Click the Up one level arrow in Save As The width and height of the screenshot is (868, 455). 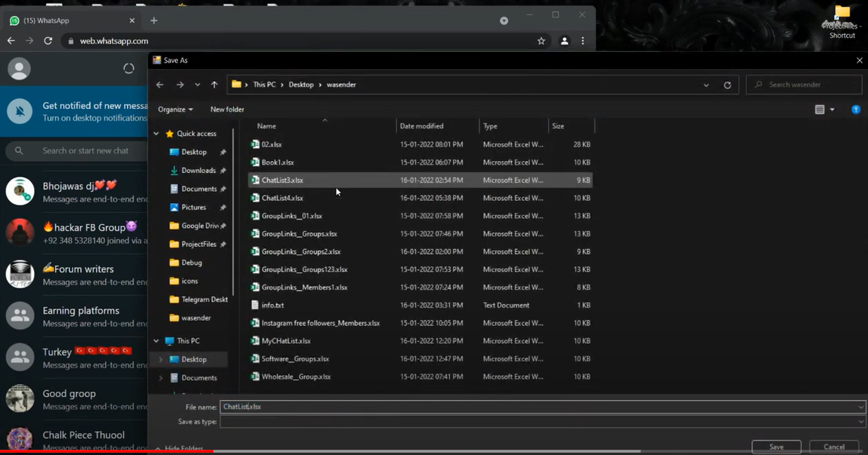214,85
